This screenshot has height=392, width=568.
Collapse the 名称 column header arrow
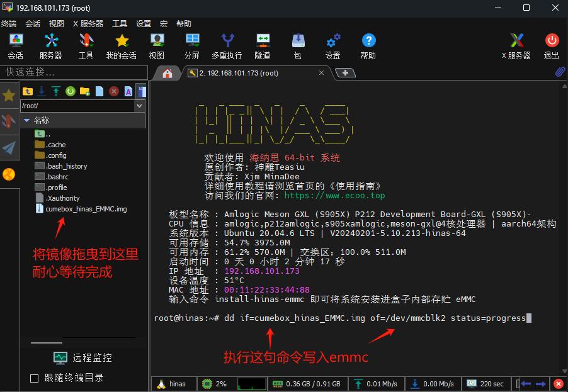(26, 120)
